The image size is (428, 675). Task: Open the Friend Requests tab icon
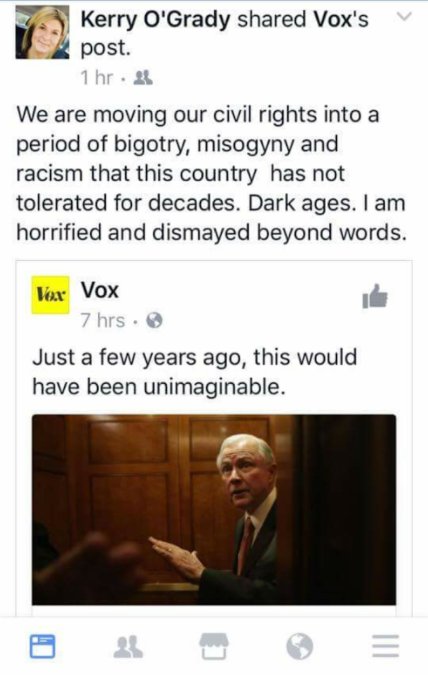click(x=128, y=647)
